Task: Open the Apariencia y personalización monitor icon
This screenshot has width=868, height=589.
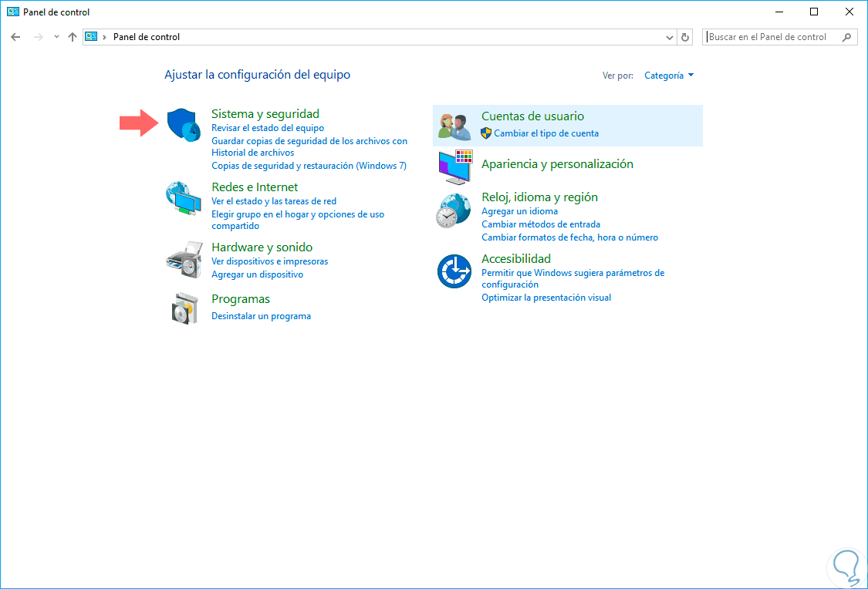Action: [455, 167]
